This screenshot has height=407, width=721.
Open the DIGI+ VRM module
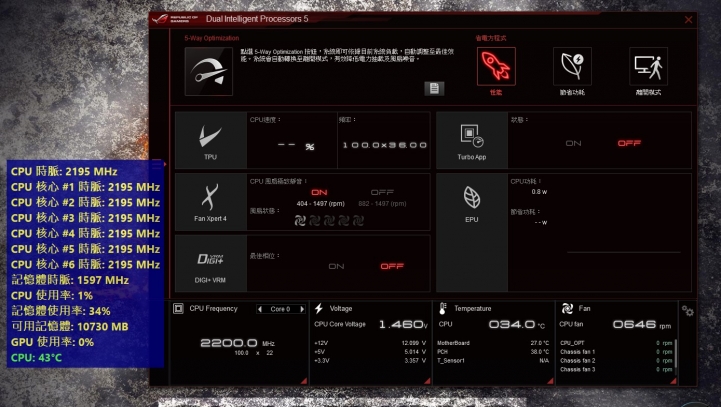(211, 264)
